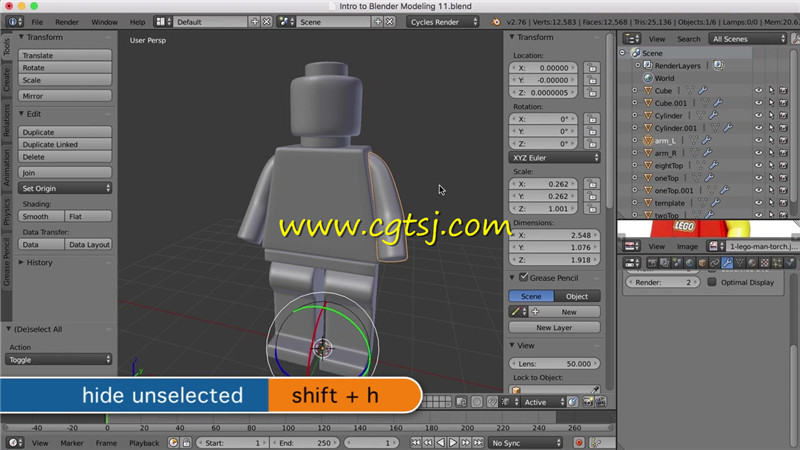This screenshot has height=450, width=800.
Task: Click the Join button
Action: pyautogui.click(x=65, y=172)
